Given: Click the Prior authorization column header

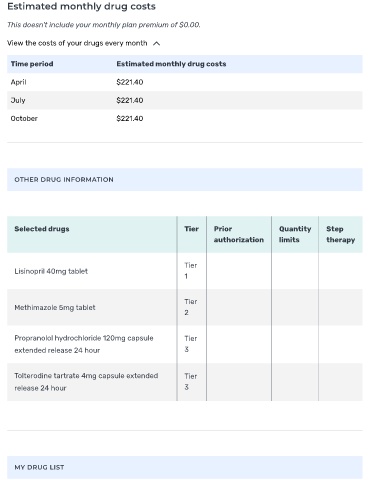Looking at the screenshot, I should coord(239,234).
